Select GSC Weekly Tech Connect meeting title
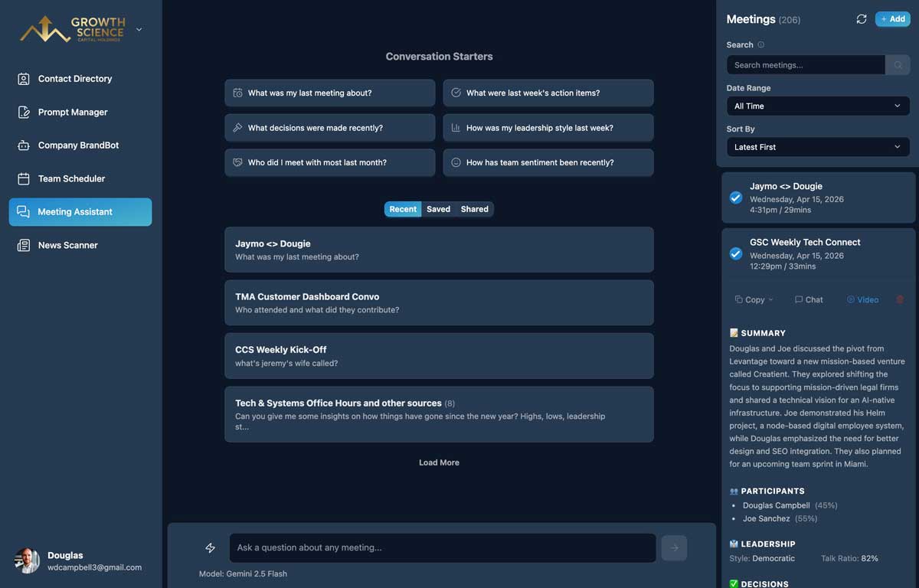 (x=805, y=242)
